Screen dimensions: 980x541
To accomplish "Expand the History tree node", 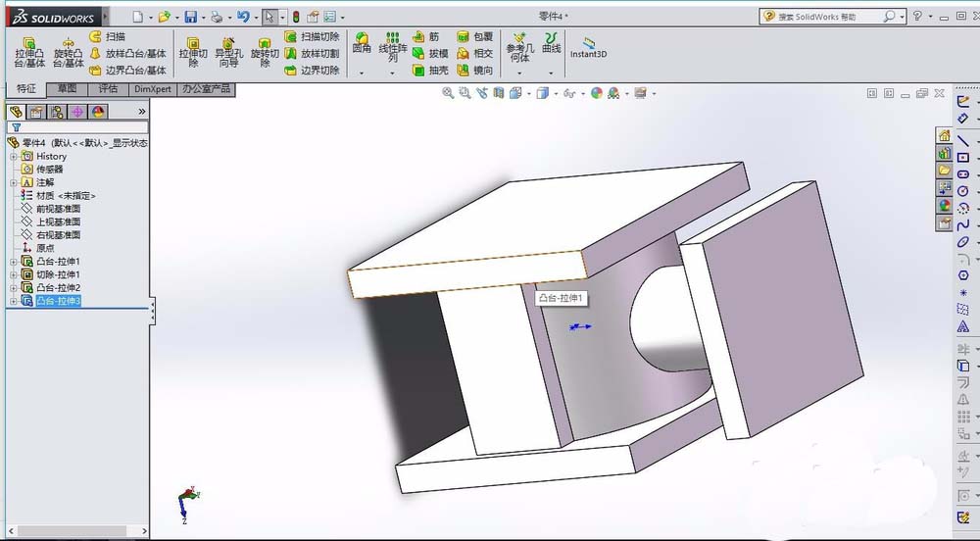I will tap(13, 156).
